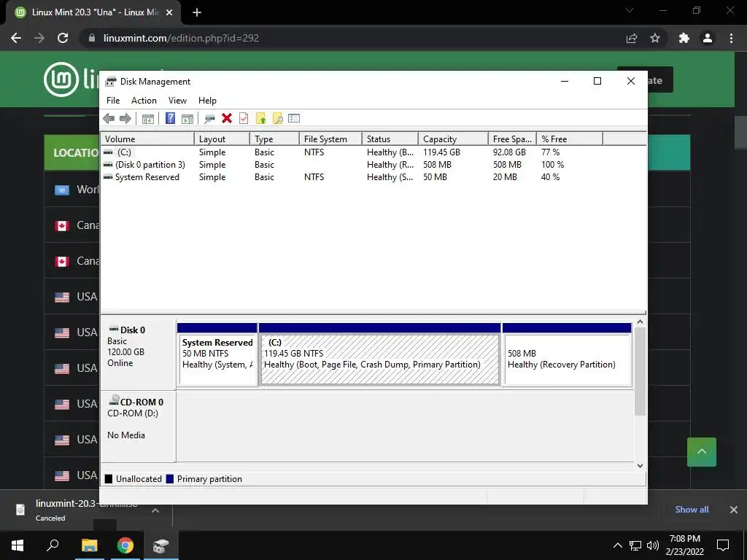Click the Disk 0 drive icon

tap(113, 329)
